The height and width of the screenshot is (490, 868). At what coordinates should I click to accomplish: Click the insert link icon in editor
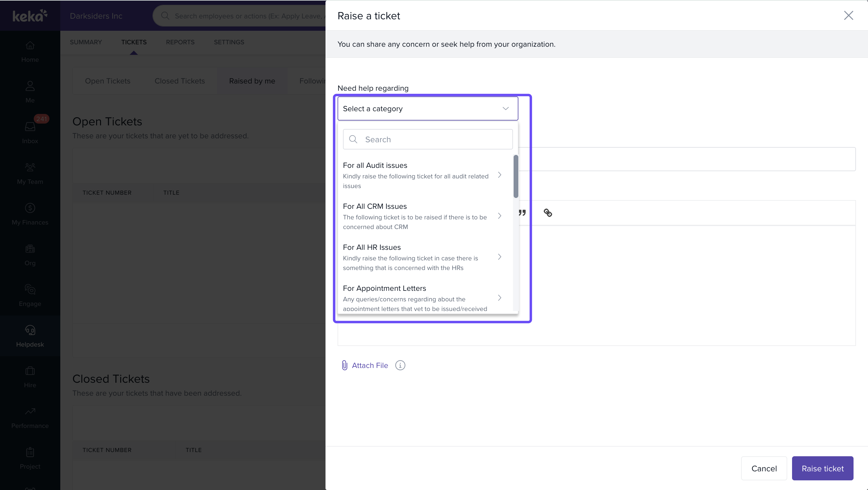548,213
